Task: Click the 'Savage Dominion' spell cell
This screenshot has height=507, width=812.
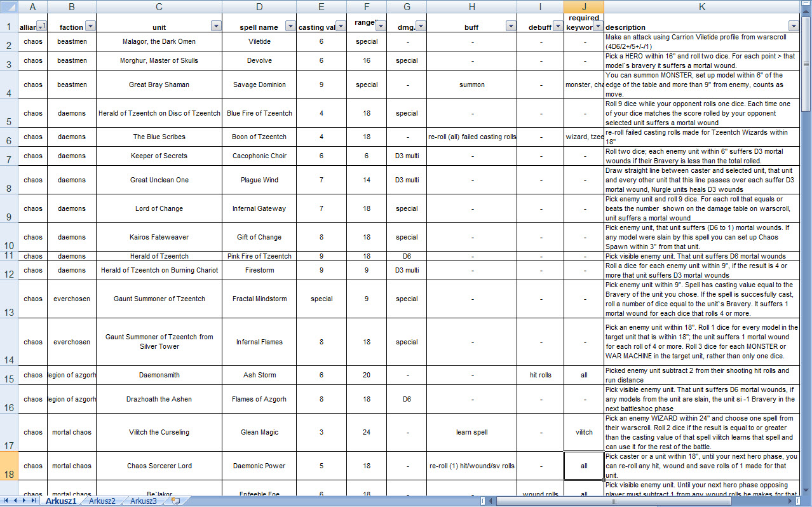Action: (x=259, y=84)
